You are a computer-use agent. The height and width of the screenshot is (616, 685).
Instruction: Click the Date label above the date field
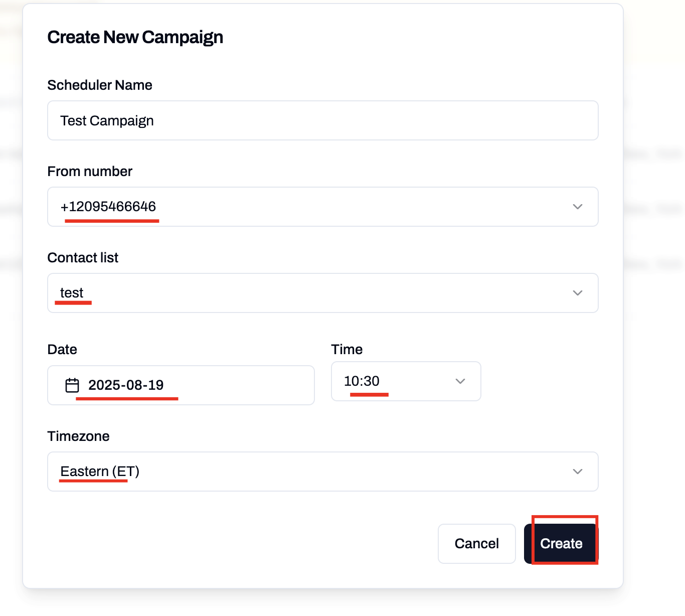[x=62, y=349]
